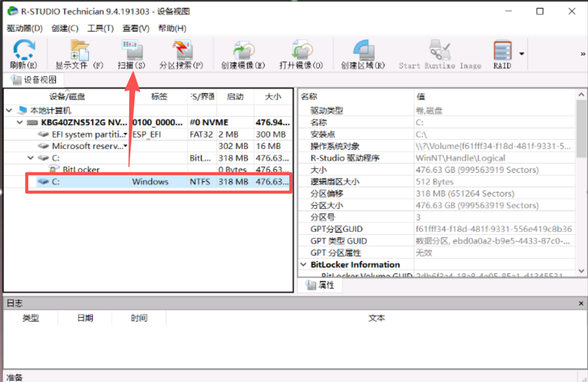Image resolution: width=588 pixels, height=382 pixels.
Task: Open the 帮助(H) menu
Action: click(x=172, y=28)
